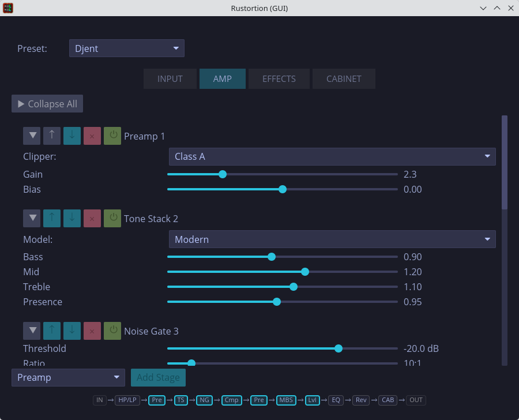The height and width of the screenshot is (420, 519).
Task: Select the MBS node in signal chain
Action: point(286,400)
